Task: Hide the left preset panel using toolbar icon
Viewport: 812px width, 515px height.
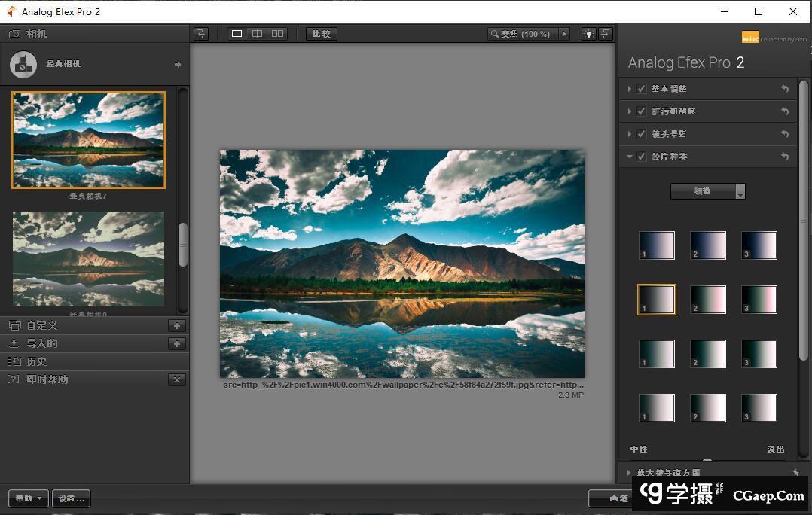Action: pyautogui.click(x=200, y=34)
